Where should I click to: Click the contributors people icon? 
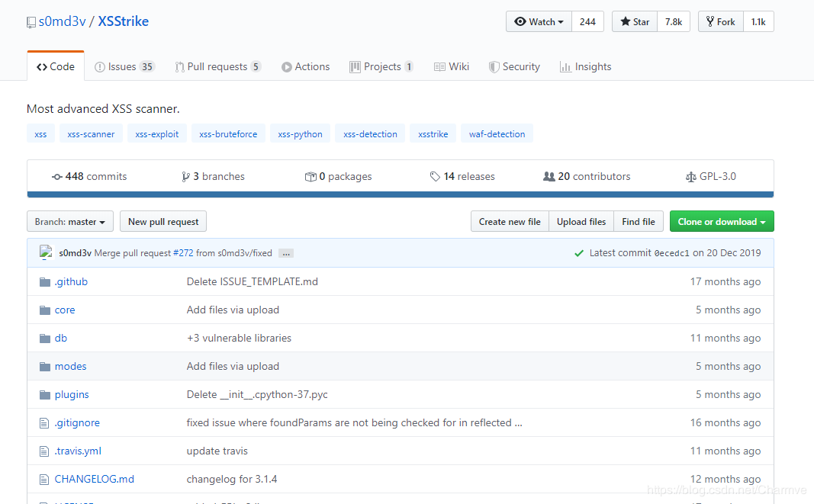click(549, 176)
